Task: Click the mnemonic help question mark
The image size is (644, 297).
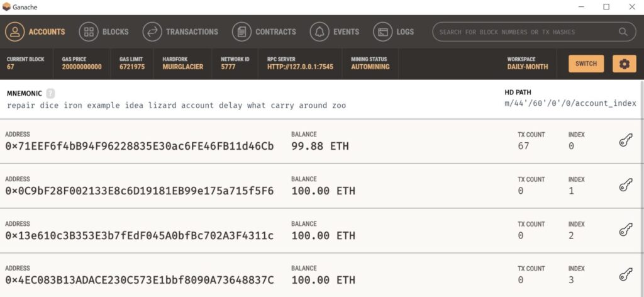Action: coord(50,93)
